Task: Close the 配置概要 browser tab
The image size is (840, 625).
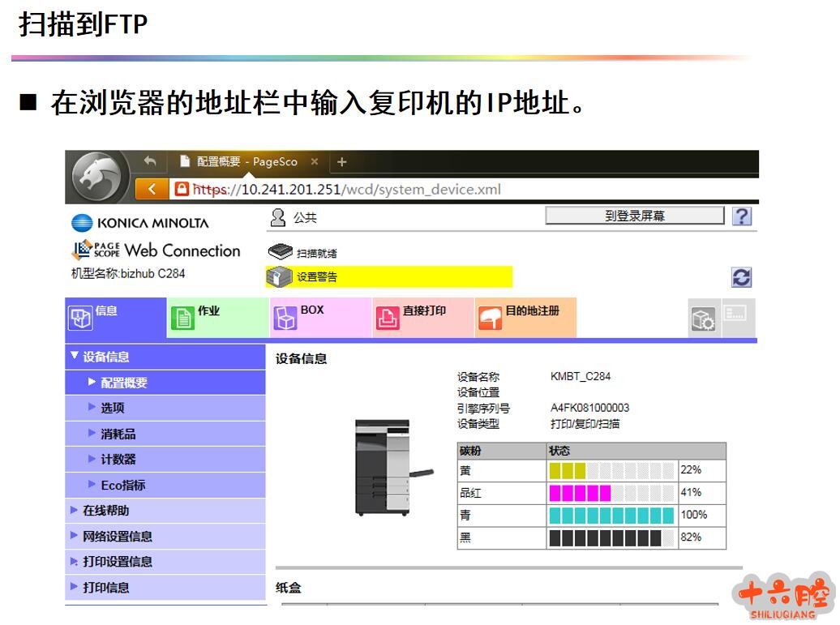Action: click(315, 161)
